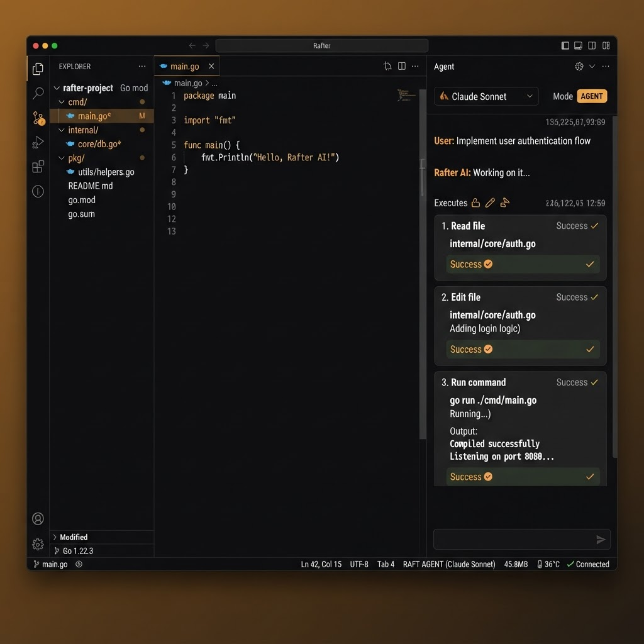The width and height of the screenshot is (644, 644).
Task: Toggle bottom panel layout icon in title bar
Action: pyautogui.click(x=578, y=45)
